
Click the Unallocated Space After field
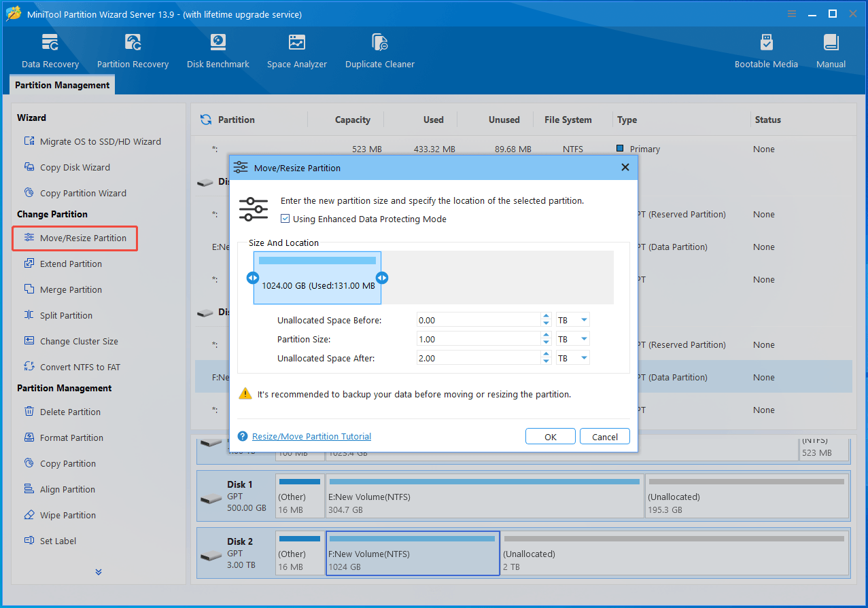coord(479,358)
